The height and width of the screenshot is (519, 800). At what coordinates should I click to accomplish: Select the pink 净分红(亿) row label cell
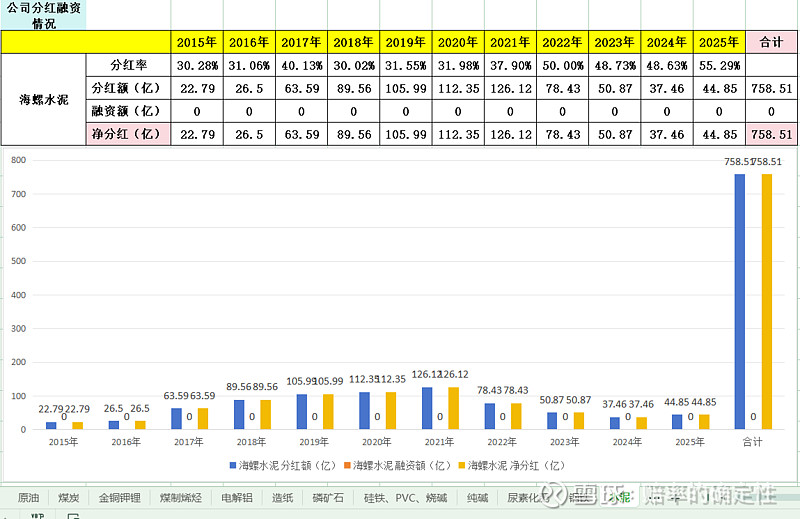point(129,134)
